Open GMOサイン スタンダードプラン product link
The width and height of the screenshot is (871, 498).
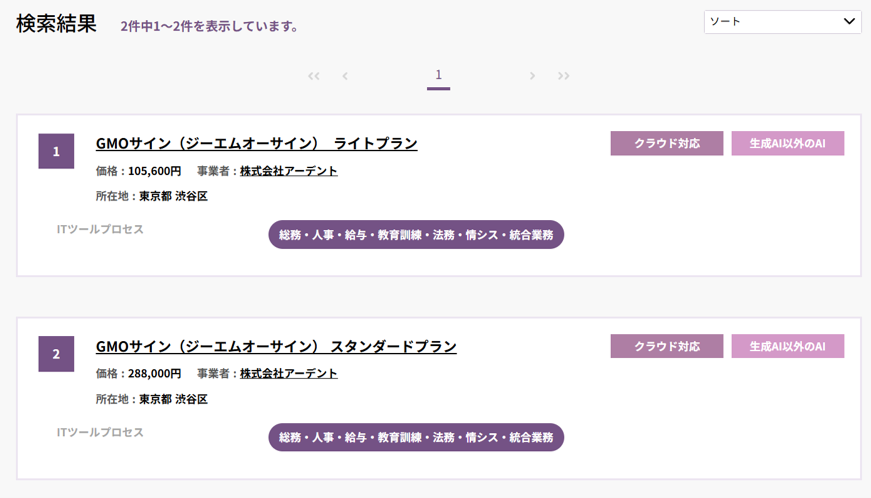tap(276, 346)
